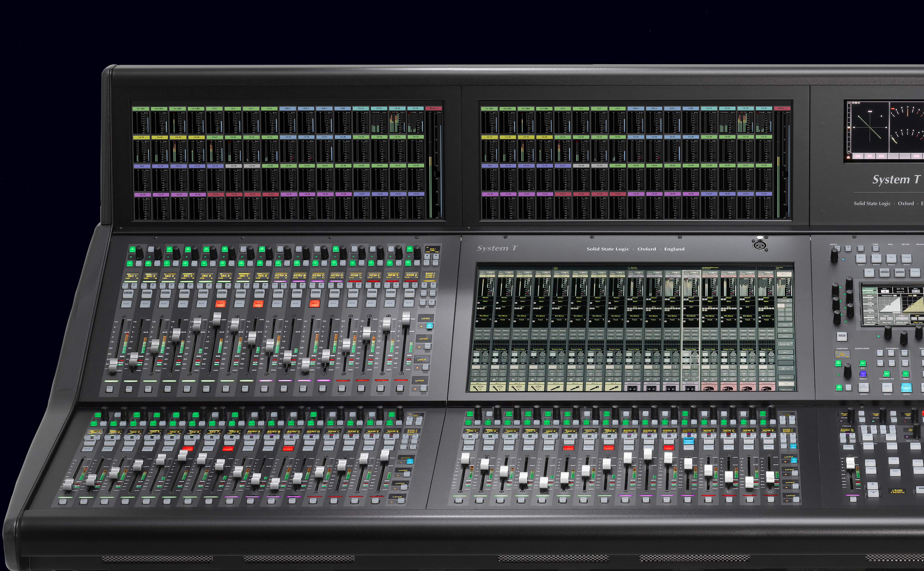Toggle the blue Filters IN button
This screenshot has width=924, height=571.
pyautogui.click(x=863, y=374)
